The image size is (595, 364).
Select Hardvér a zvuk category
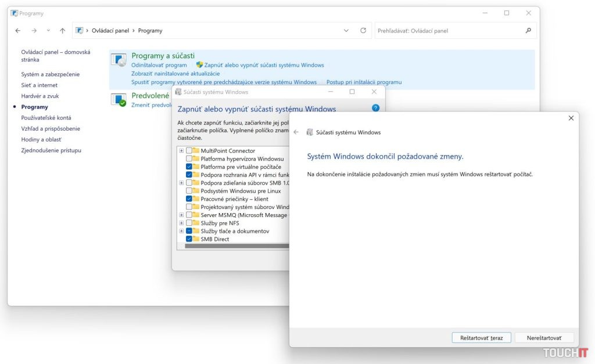click(x=40, y=96)
